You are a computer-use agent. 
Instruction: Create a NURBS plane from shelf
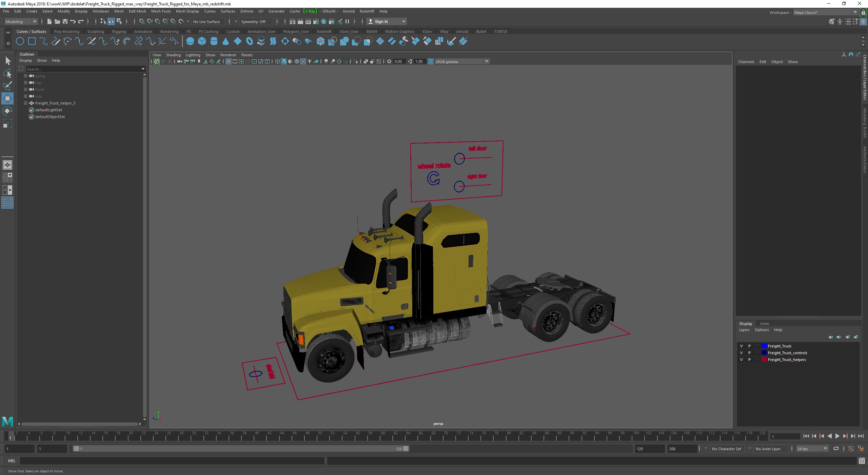[x=238, y=41]
